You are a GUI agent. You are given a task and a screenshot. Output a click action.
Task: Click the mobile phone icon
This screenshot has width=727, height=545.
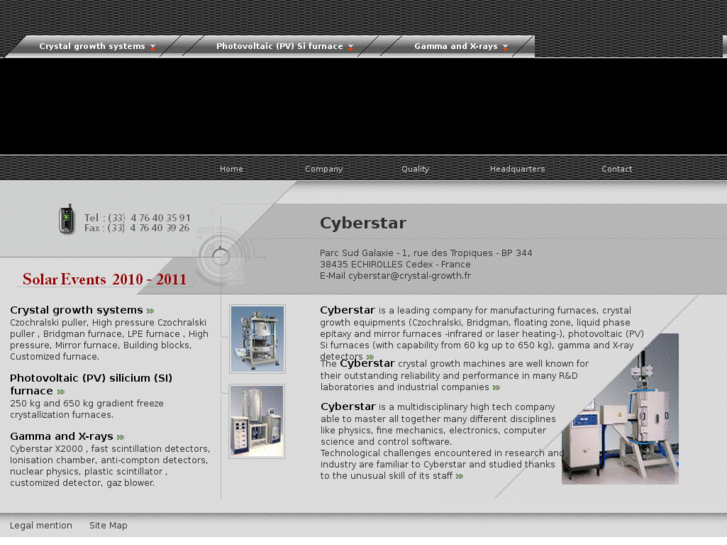(67, 219)
